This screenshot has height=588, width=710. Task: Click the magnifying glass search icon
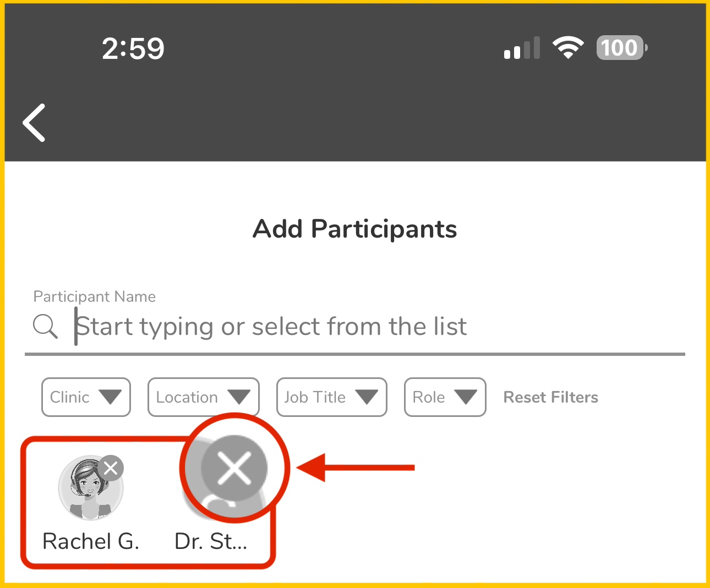click(x=45, y=327)
